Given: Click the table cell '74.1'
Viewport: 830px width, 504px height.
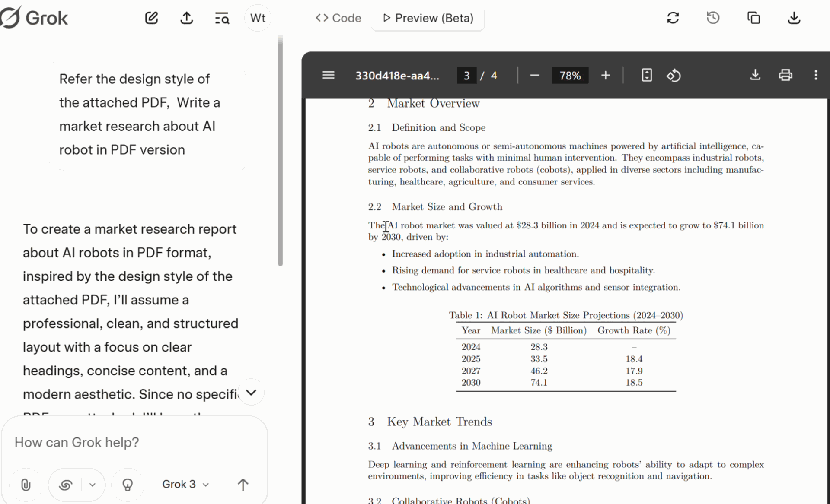Looking at the screenshot, I should [x=539, y=383].
